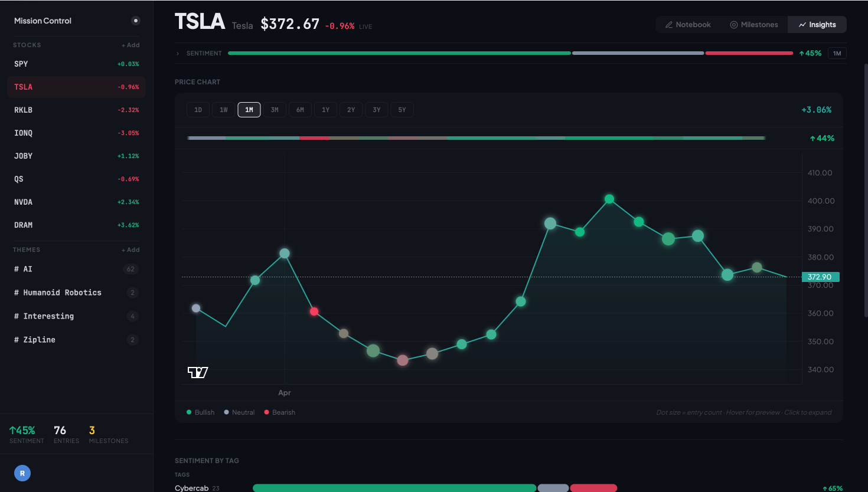
Task: Click the chart sentiment timeline strip
Action: (476, 138)
